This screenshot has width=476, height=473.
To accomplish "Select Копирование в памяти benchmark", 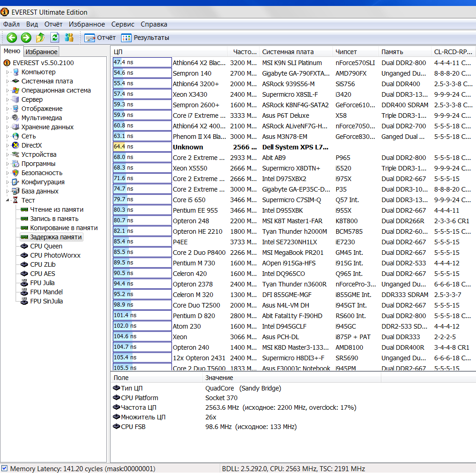I will coord(64,228).
